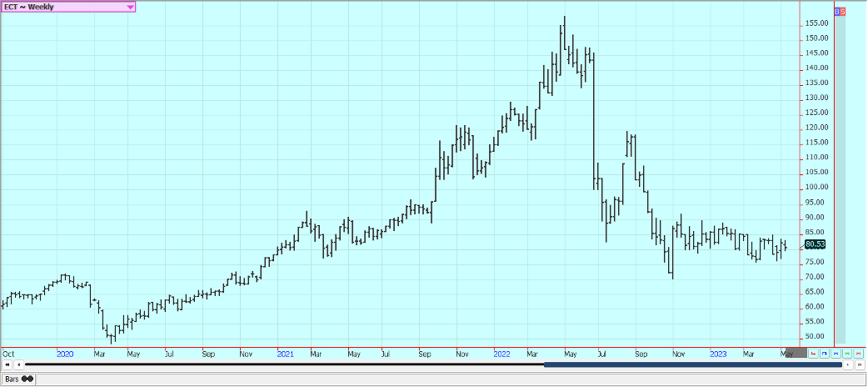Click the blue compress-scale icon
The image size is (868, 387).
click(x=836, y=353)
